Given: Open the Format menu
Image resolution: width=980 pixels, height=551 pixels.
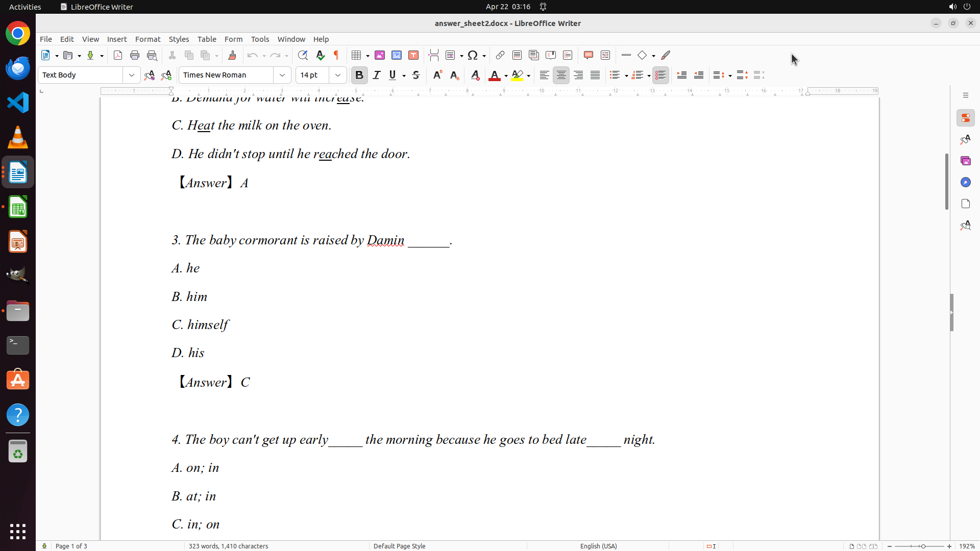Looking at the screenshot, I should [x=148, y=39].
